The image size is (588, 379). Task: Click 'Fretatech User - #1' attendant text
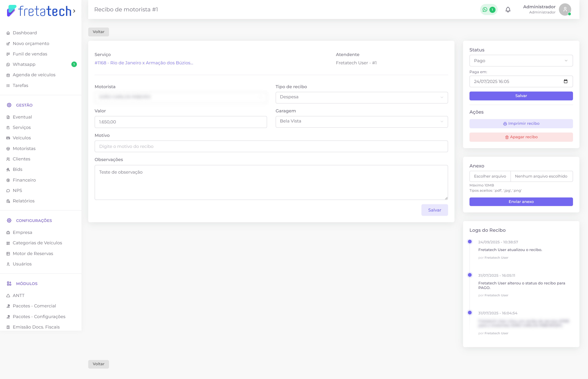356,63
